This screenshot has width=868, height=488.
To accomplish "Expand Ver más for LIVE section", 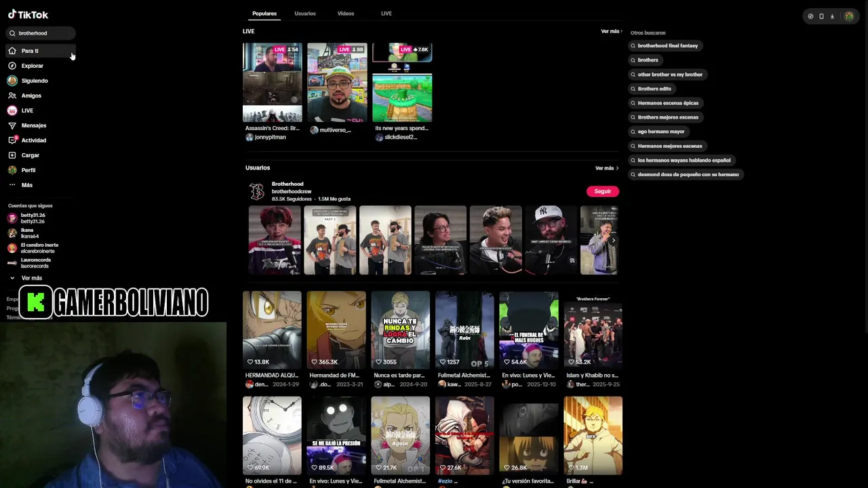I will [x=610, y=31].
